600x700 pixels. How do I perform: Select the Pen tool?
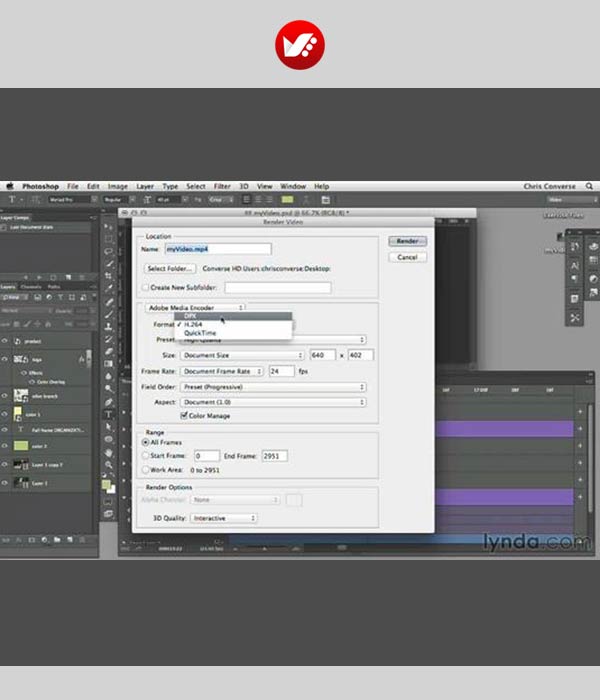108,402
